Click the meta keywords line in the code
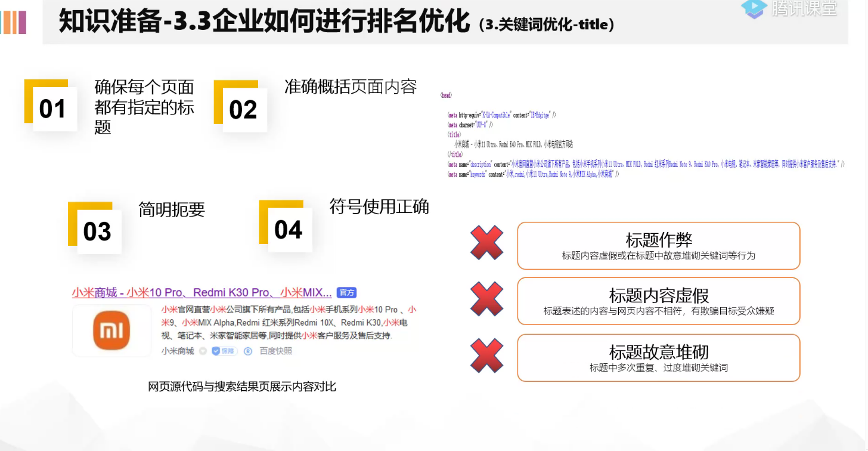Screen dimensions: 868x451 (x=534, y=174)
